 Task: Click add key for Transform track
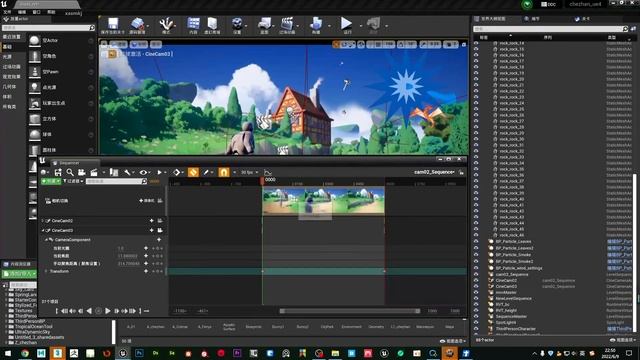[x=146, y=271]
